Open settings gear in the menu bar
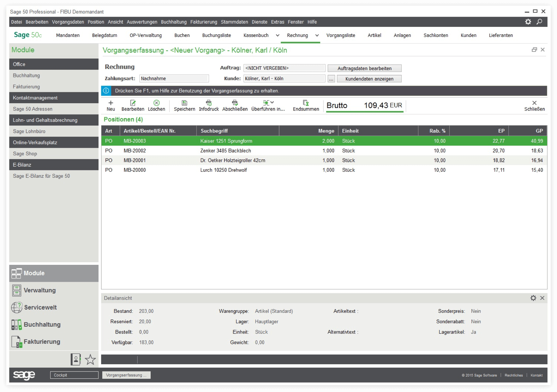The image size is (557, 392). (x=528, y=22)
